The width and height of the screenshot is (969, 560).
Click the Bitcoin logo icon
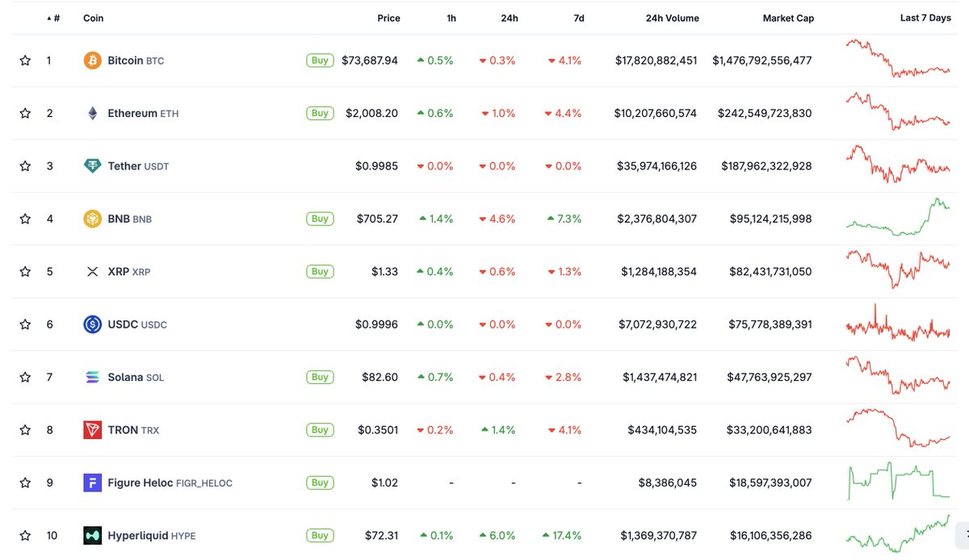(x=93, y=61)
